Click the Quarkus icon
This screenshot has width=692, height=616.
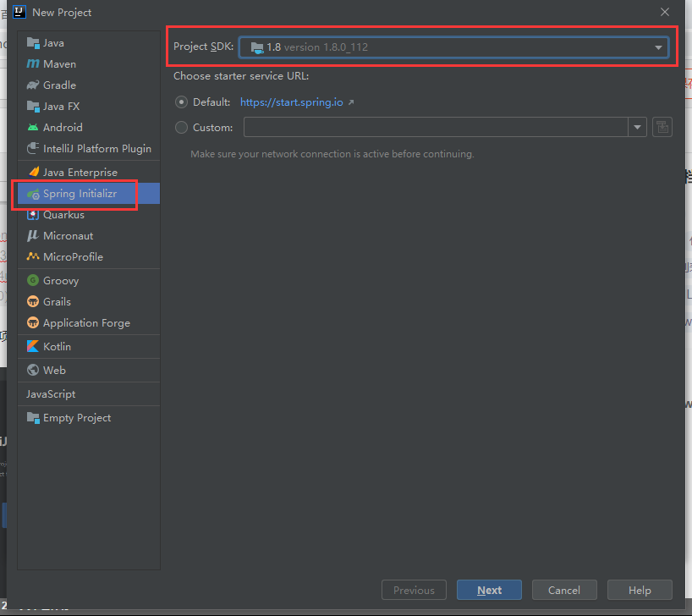pyautogui.click(x=33, y=215)
